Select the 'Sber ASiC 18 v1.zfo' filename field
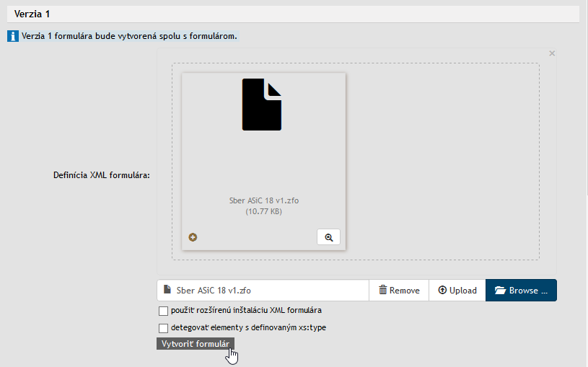588x367 pixels. [267, 291]
